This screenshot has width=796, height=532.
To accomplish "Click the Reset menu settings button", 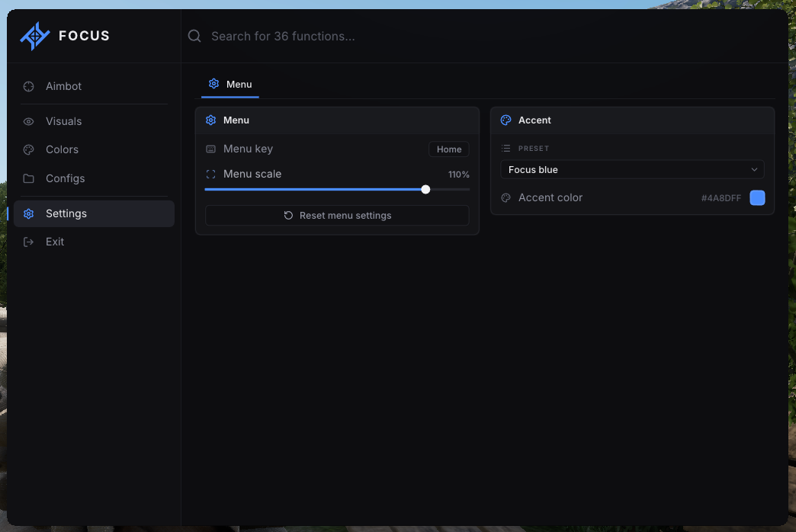I will (x=337, y=215).
